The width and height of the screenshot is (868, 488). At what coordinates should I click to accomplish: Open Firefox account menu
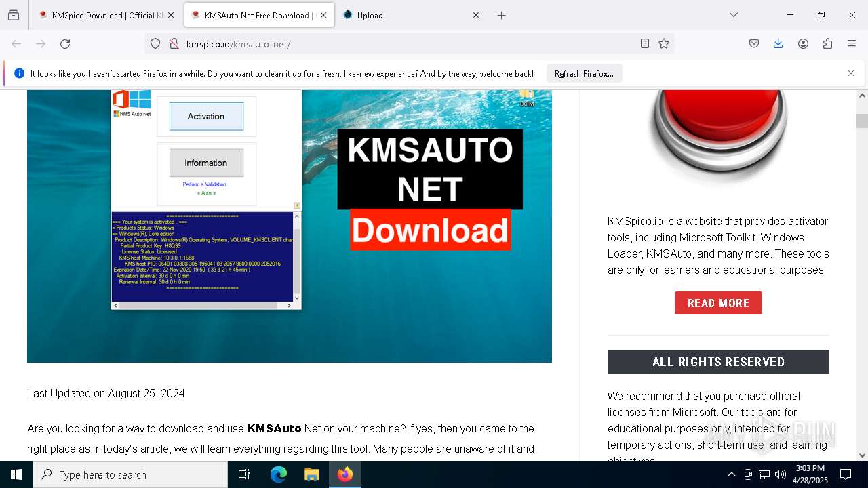pyautogui.click(x=803, y=44)
